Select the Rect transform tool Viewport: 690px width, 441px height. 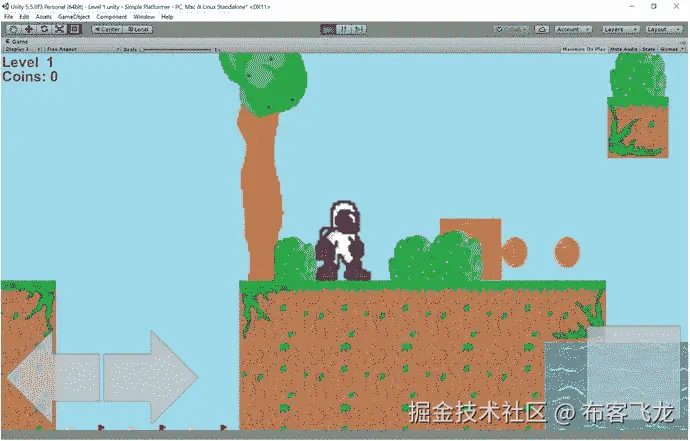[74, 29]
